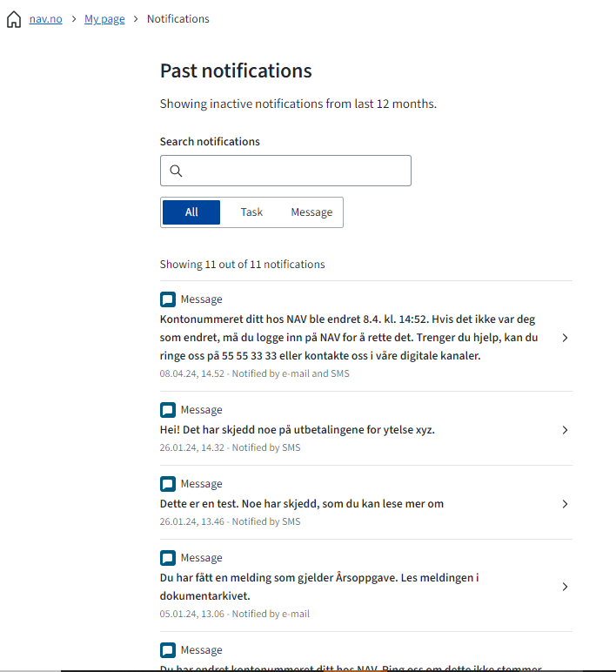Open 'Hei! Det har skjedd noe' message

(298, 430)
